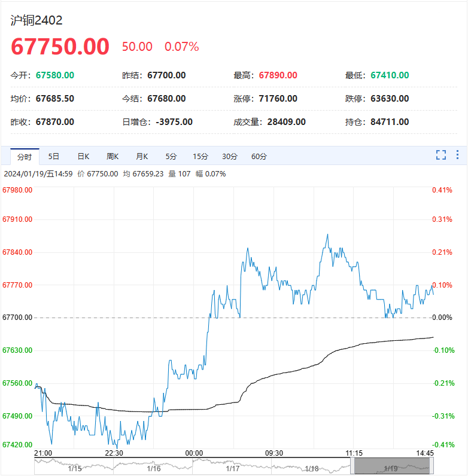
Task: Click the 昨结 value 67700.00
Action: 166,75
